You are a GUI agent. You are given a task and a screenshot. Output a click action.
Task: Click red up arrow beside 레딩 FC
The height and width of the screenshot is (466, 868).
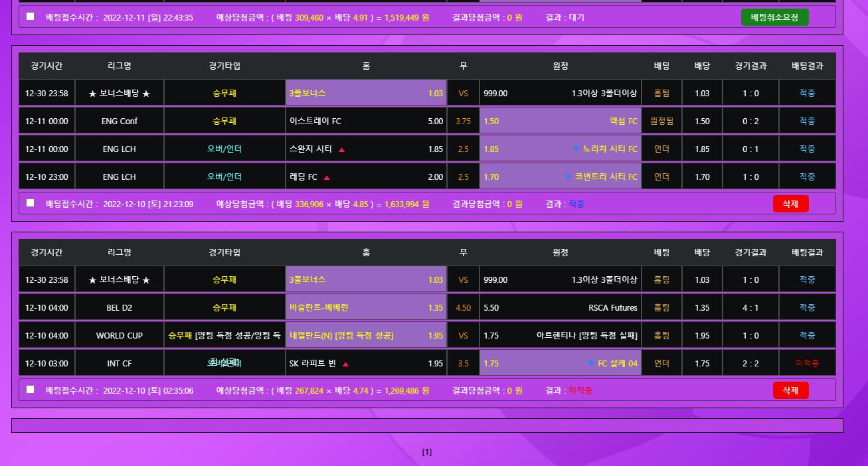click(327, 177)
